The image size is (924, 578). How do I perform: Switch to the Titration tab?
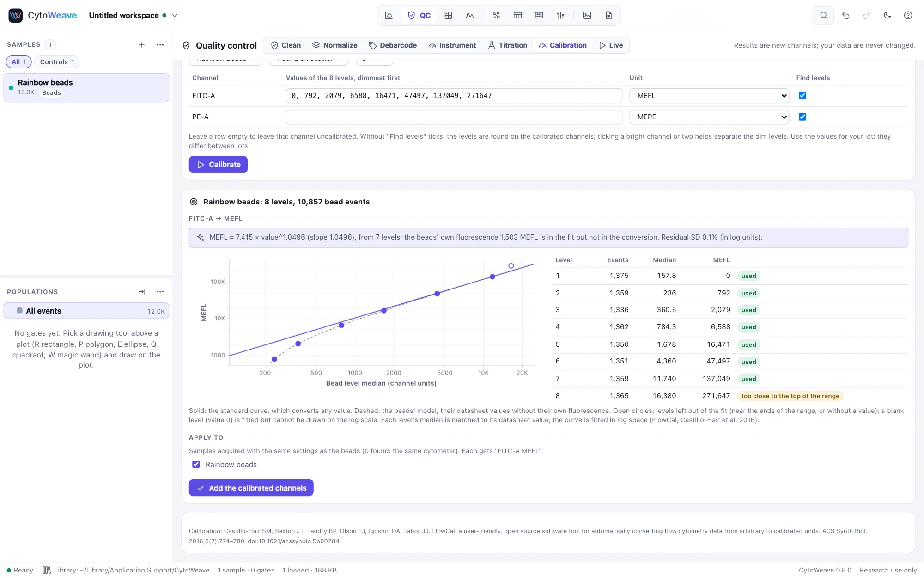[x=507, y=45]
